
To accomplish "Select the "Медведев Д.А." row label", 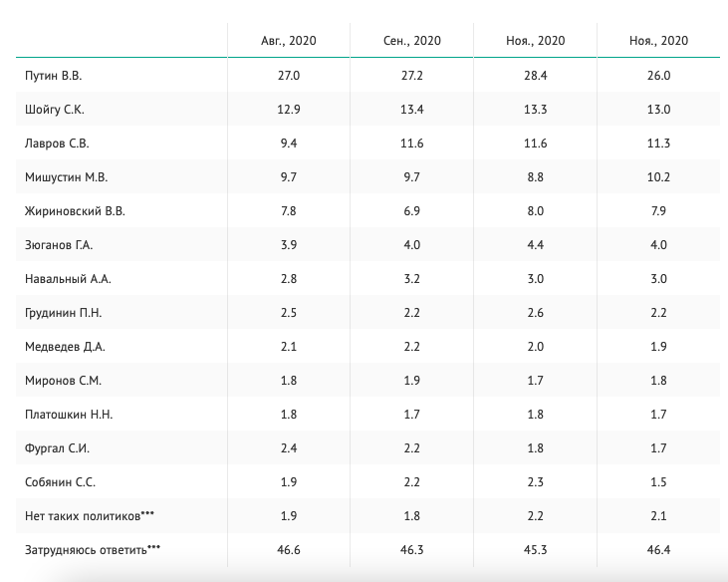I will pos(65,347).
